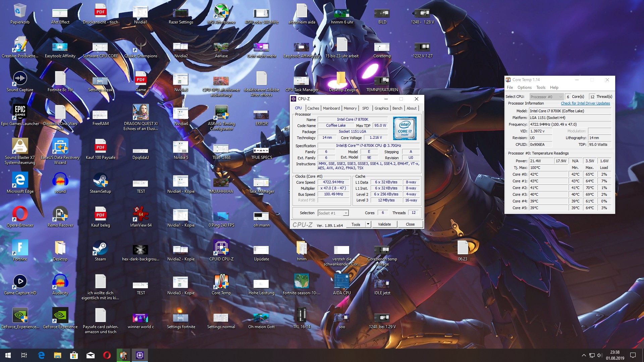This screenshot has width=644, height=362.
Task: Switch to Caches tab in CPU-Z
Action: pyautogui.click(x=313, y=108)
